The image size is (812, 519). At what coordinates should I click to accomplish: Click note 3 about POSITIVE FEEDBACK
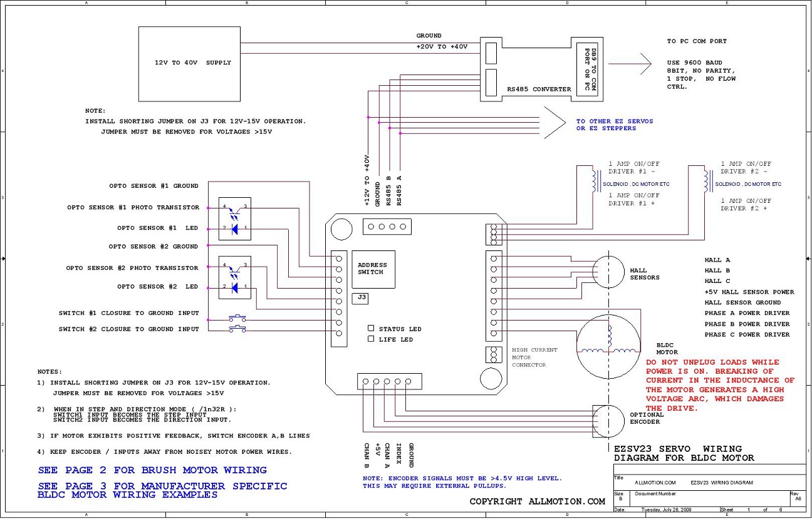coord(174,436)
